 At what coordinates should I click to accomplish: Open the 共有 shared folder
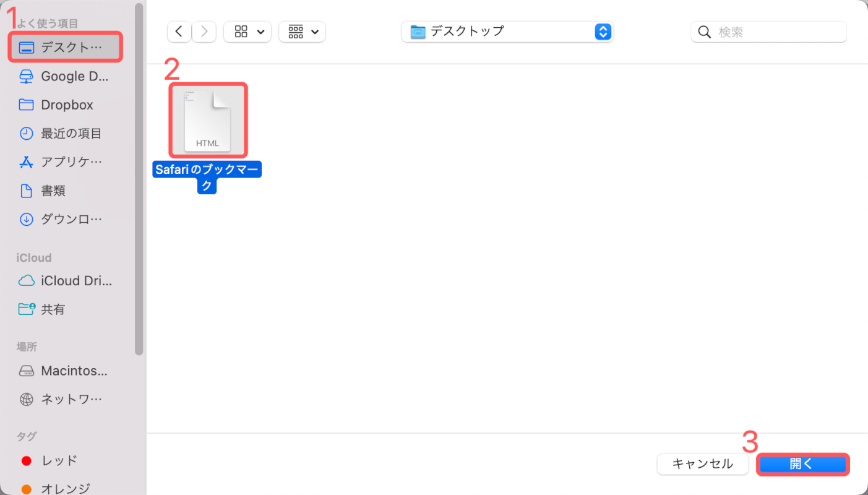coord(66,309)
